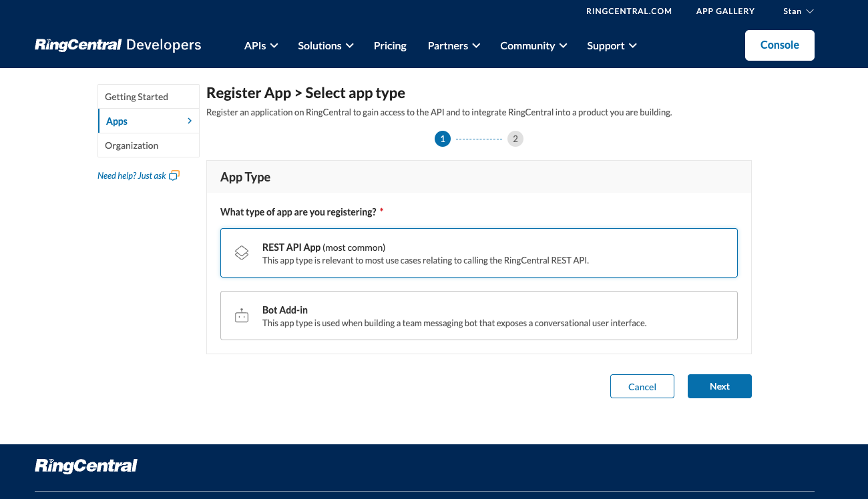This screenshot has height=499, width=868.
Task: Click the REST API App layers icon
Action: click(x=242, y=253)
